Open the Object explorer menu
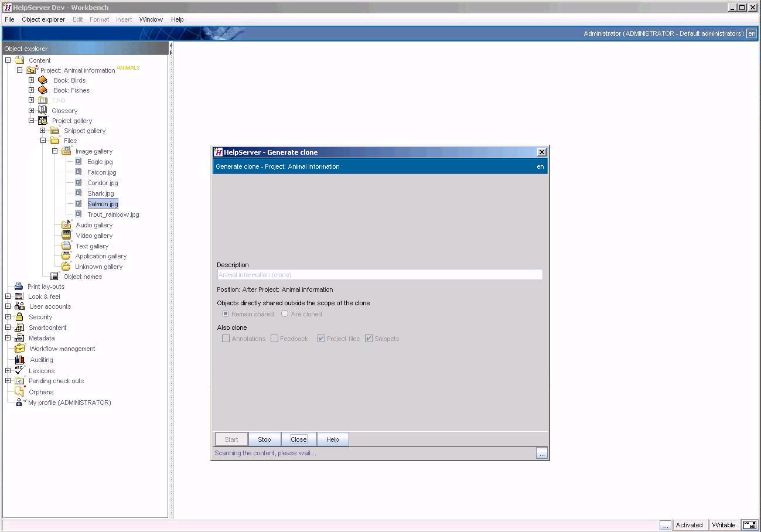Image resolution: width=761 pixels, height=532 pixels. (43, 19)
